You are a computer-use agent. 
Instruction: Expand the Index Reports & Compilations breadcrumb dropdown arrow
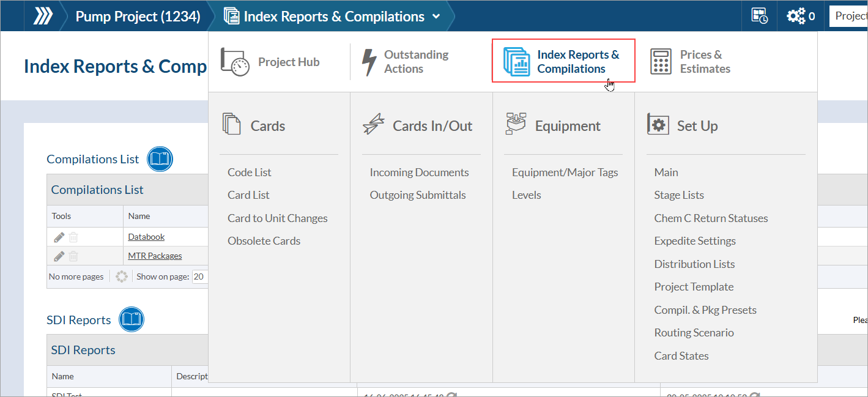tap(436, 17)
